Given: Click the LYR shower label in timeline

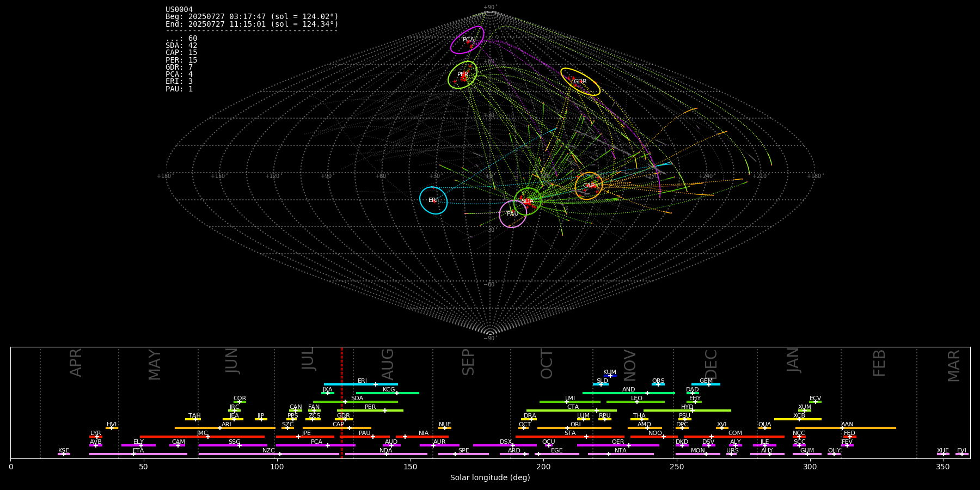Looking at the screenshot, I should 95,433.
